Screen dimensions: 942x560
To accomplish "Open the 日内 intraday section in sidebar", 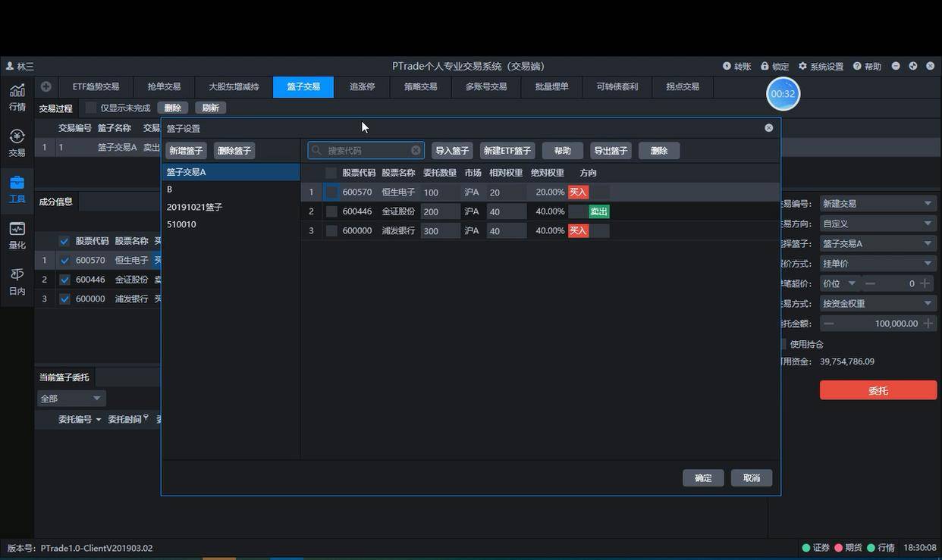I will [17, 281].
